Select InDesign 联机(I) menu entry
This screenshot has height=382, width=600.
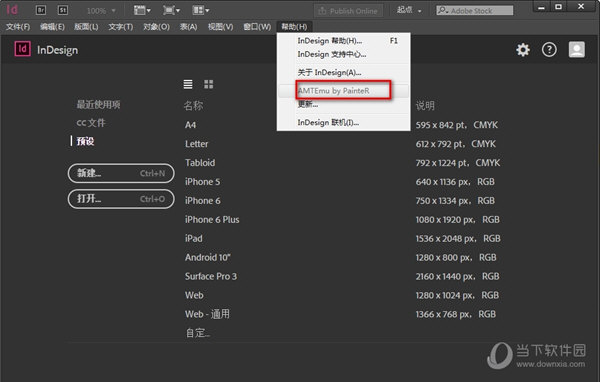[x=344, y=122]
